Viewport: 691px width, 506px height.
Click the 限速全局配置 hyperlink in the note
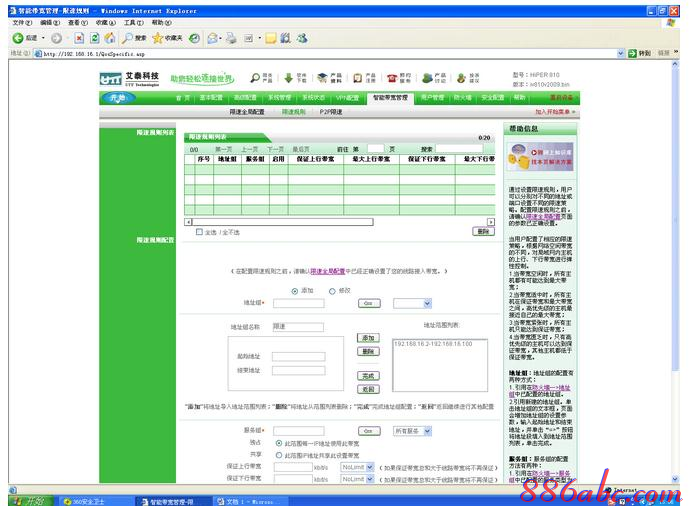click(327, 270)
